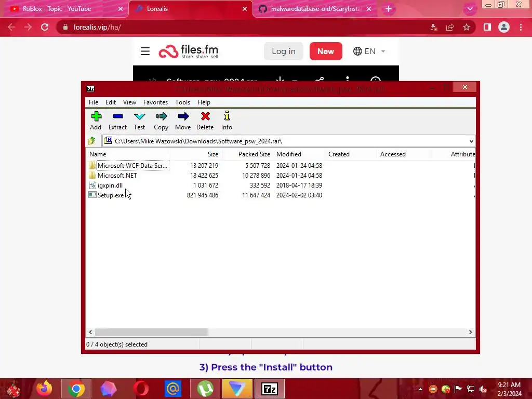Reload the lorealis.vip page
This screenshot has width=532, height=399.
(x=45, y=27)
